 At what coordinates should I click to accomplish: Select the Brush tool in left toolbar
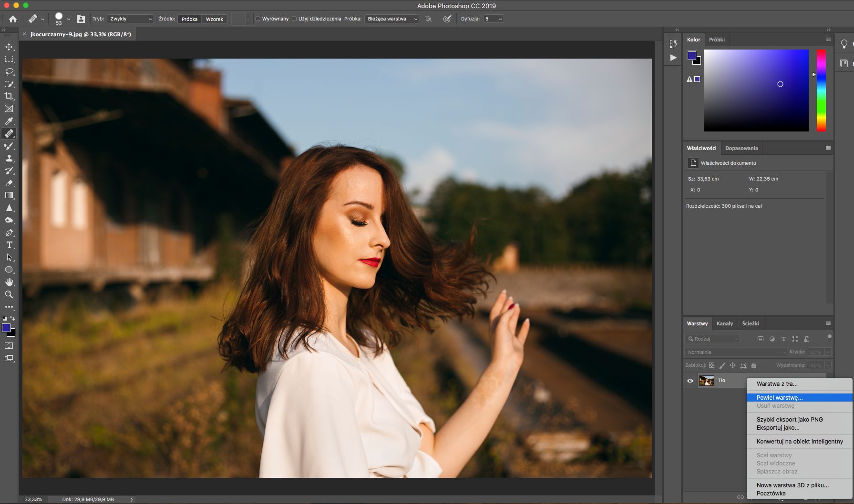(x=9, y=146)
